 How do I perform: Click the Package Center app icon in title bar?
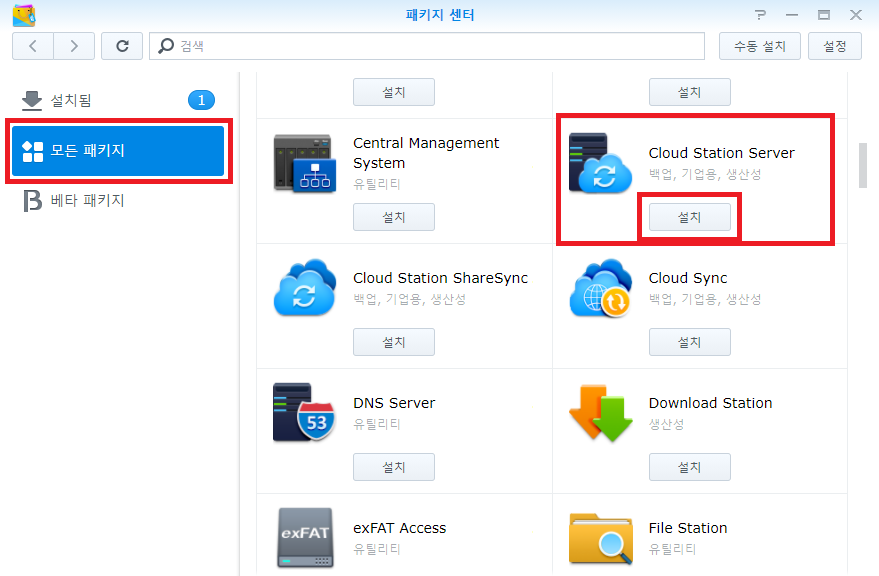pyautogui.click(x=24, y=15)
